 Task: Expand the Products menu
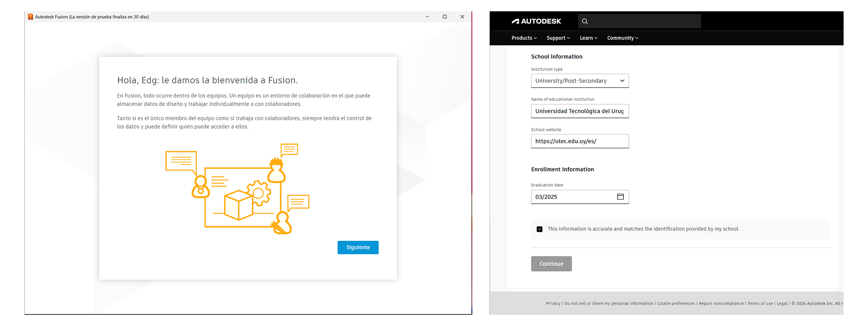coord(524,38)
